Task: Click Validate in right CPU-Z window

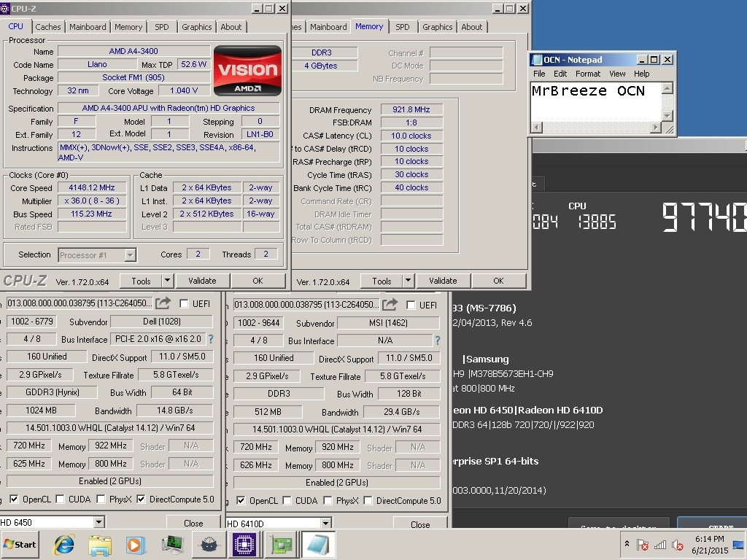Action: pyautogui.click(x=443, y=281)
